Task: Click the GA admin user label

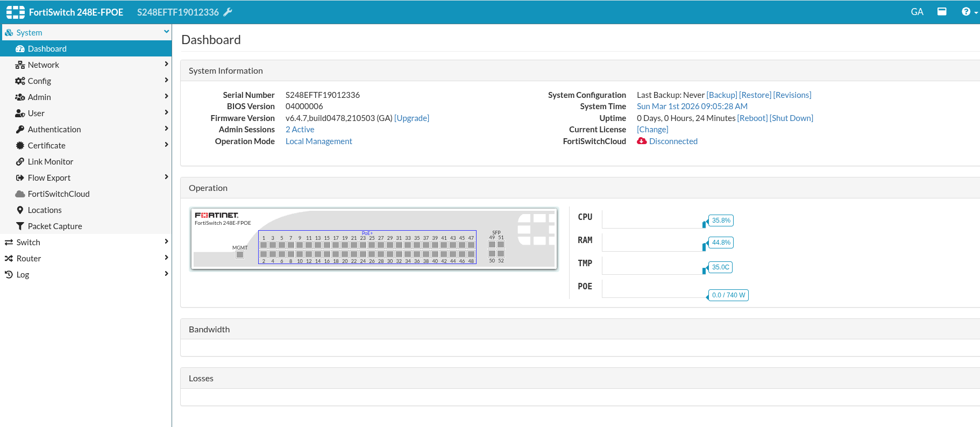Action: coord(917,12)
